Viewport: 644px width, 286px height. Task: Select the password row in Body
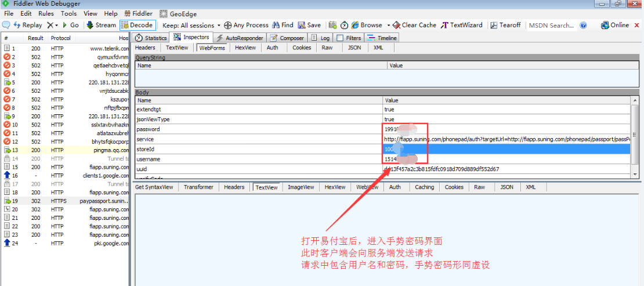(383, 129)
